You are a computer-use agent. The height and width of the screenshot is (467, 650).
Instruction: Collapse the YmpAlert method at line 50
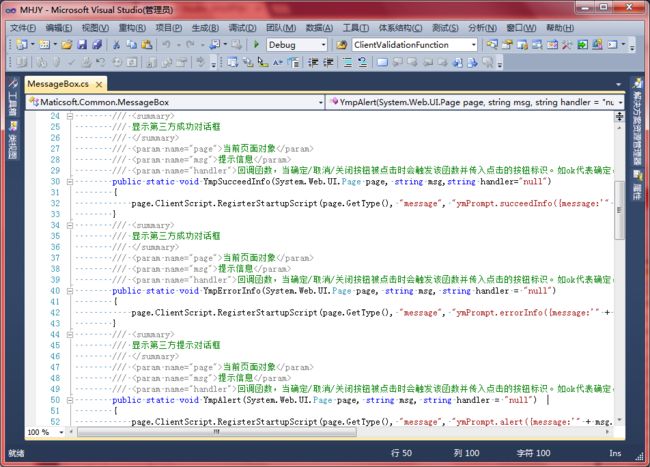(x=70, y=400)
